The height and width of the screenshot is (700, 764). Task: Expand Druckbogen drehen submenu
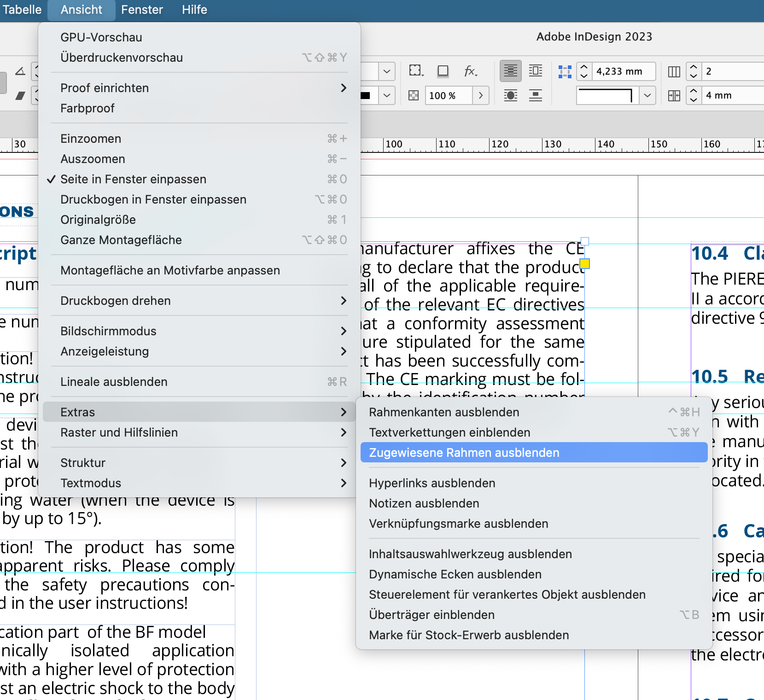199,301
